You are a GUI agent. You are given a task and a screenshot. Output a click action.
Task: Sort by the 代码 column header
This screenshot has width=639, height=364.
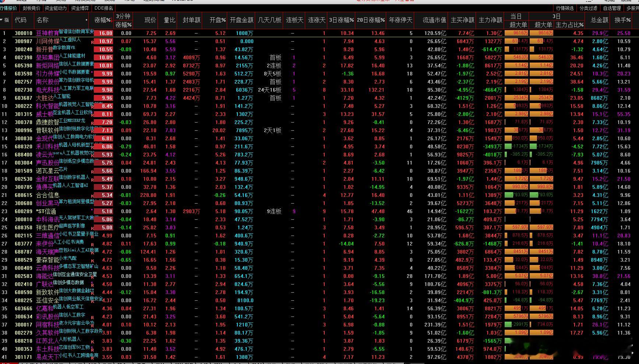point(21,20)
